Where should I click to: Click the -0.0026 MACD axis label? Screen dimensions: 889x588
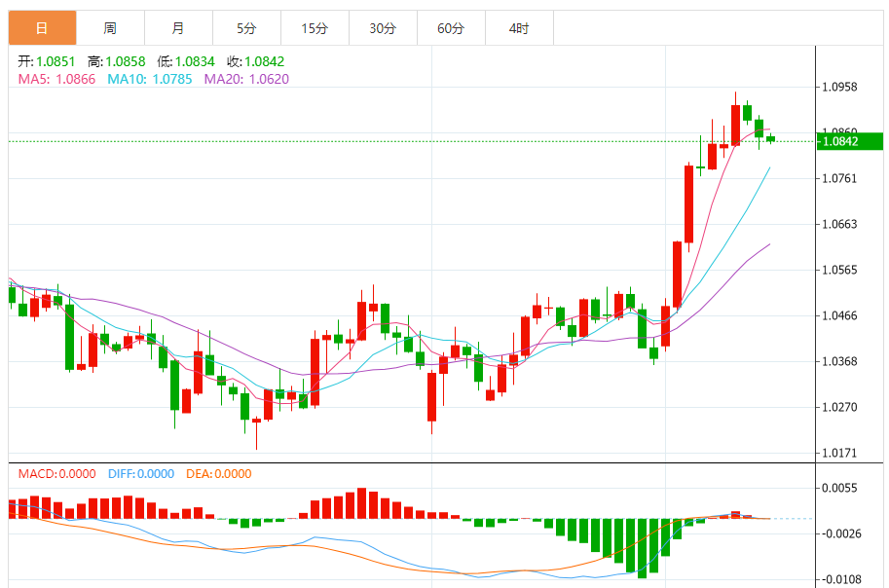click(x=841, y=533)
